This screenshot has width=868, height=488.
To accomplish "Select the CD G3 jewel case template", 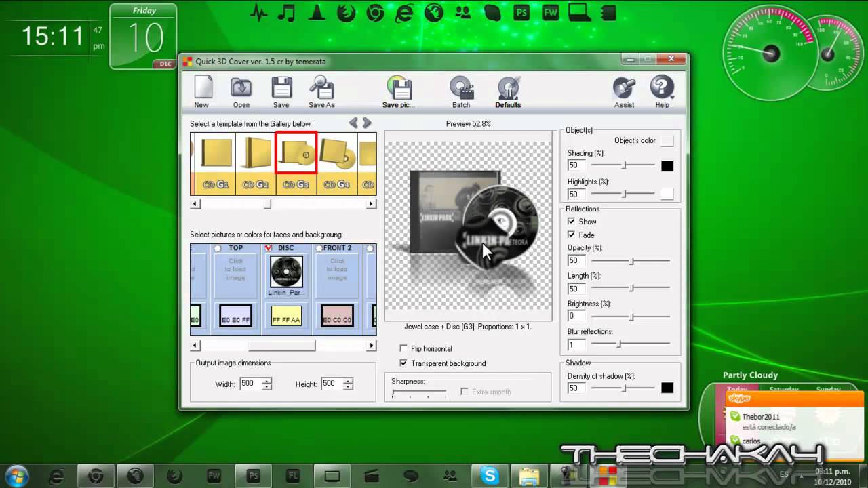I will coord(296,163).
